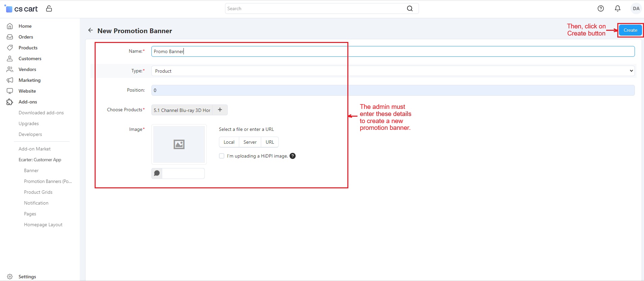Expand the Marketing sidebar section
The width and height of the screenshot is (644, 281).
pyautogui.click(x=29, y=80)
